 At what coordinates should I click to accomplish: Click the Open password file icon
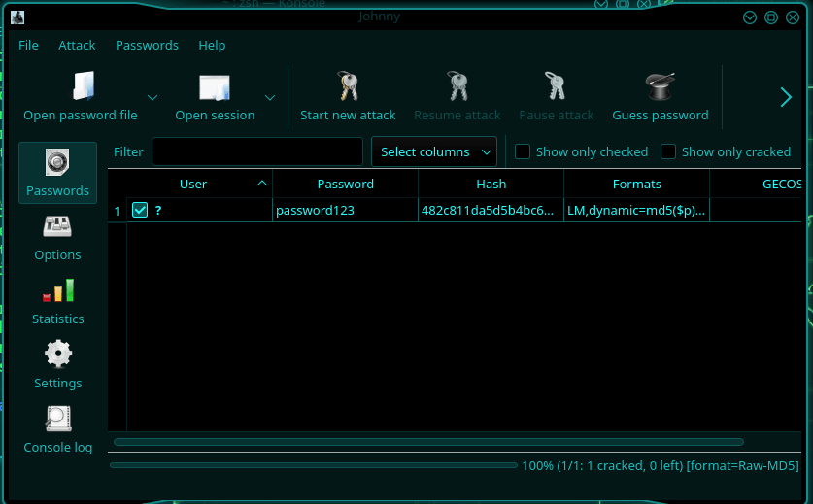(x=81, y=87)
